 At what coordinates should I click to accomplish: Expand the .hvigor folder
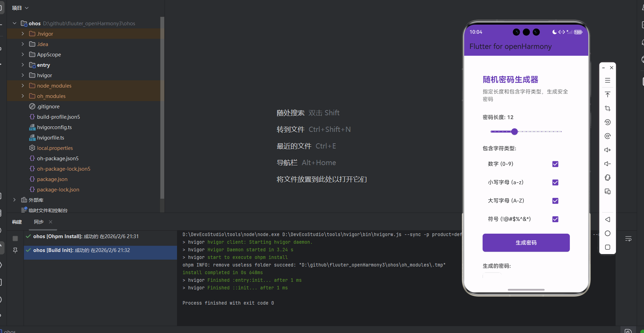(x=23, y=34)
